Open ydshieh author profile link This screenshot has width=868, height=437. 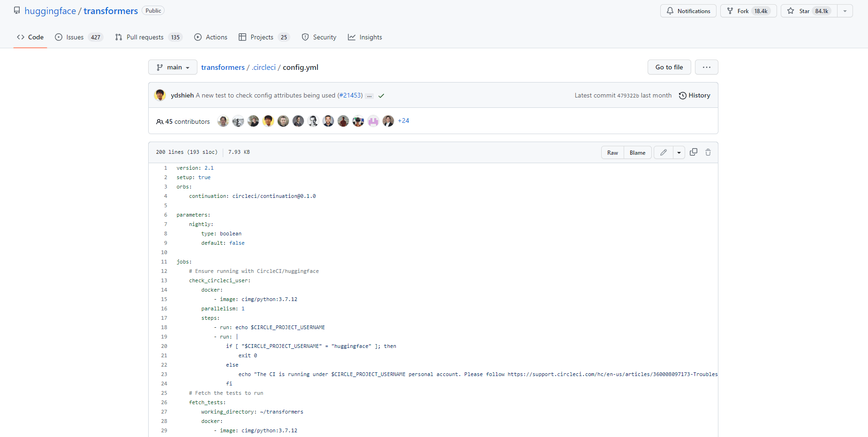182,95
